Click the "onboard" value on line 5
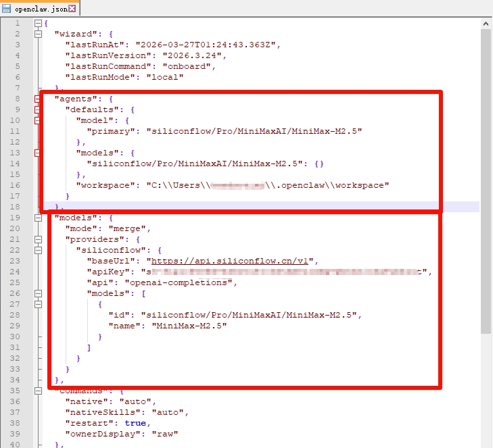The width and height of the screenshot is (493, 448). pos(187,67)
